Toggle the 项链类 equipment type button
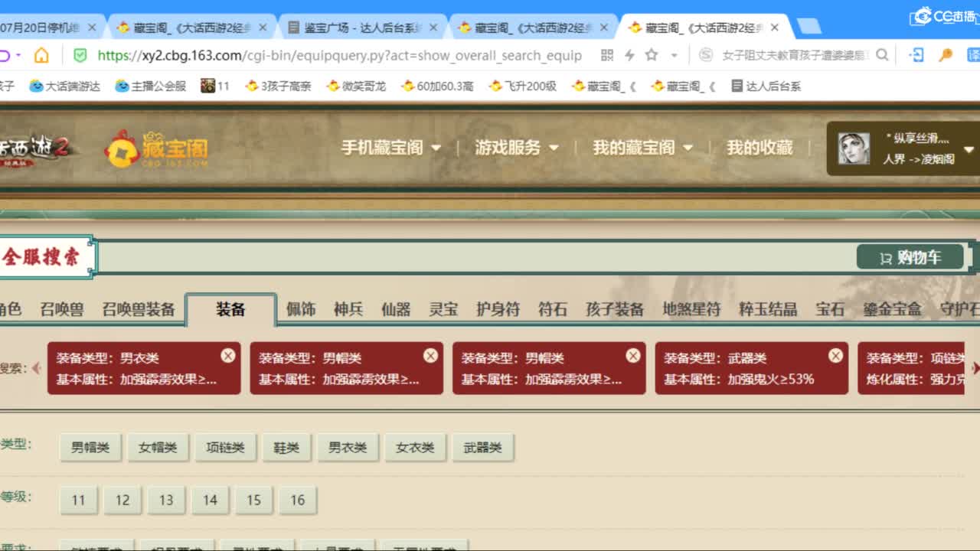980x551 pixels. click(x=225, y=448)
